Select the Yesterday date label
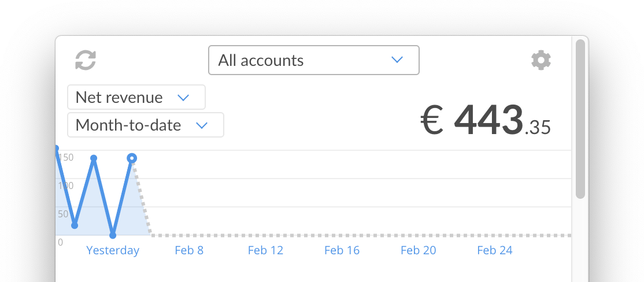Viewport: 644px width, 282px height. click(113, 250)
